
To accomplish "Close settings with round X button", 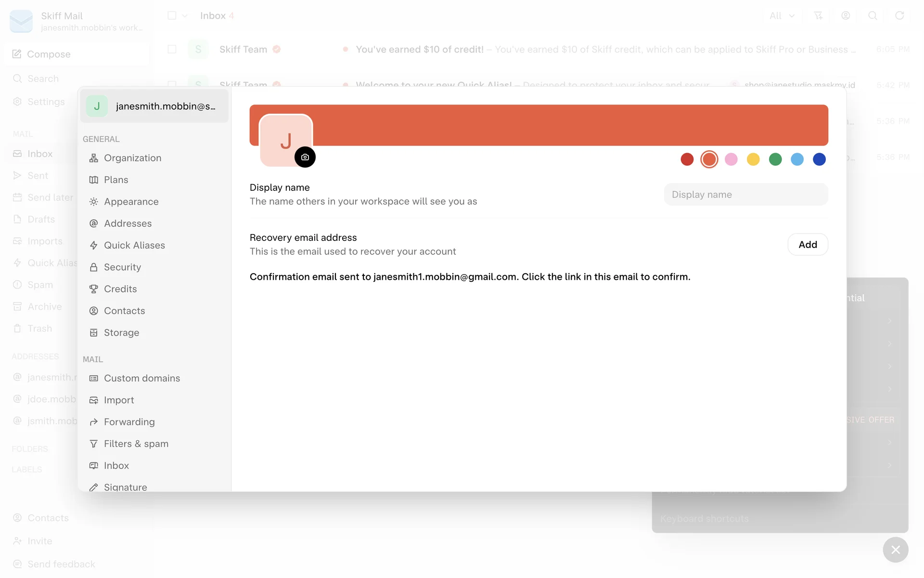I will point(895,550).
